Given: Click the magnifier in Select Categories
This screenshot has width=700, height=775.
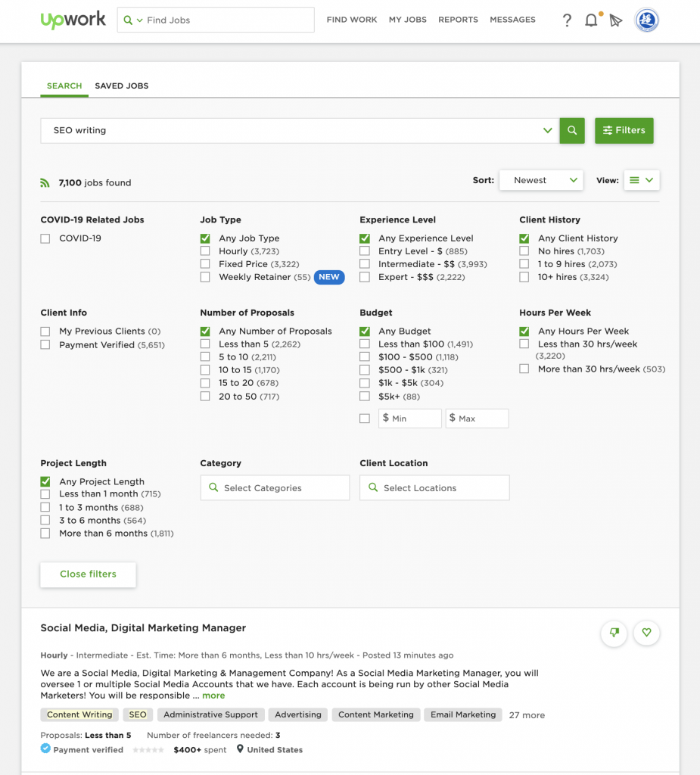Looking at the screenshot, I should pyautogui.click(x=213, y=487).
